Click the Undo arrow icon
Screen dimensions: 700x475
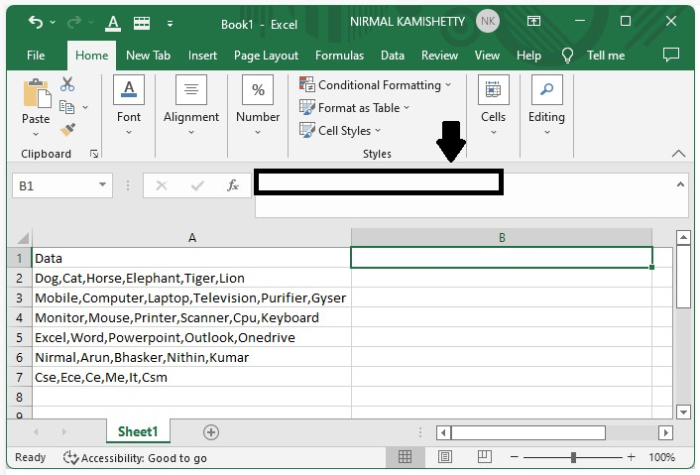click(35, 22)
